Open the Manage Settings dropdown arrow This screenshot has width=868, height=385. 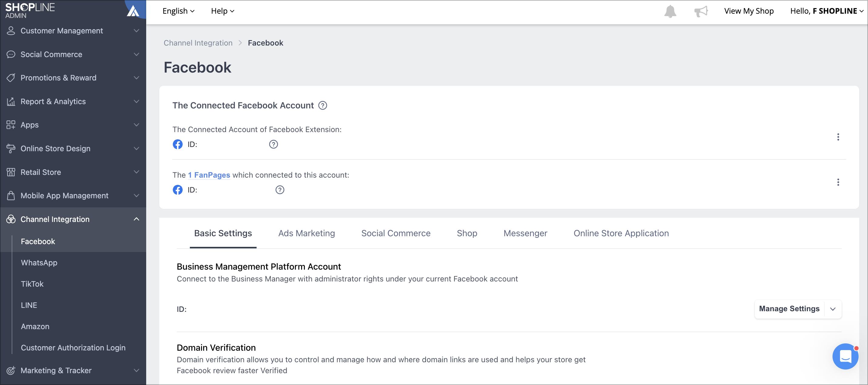click(832, 309)
